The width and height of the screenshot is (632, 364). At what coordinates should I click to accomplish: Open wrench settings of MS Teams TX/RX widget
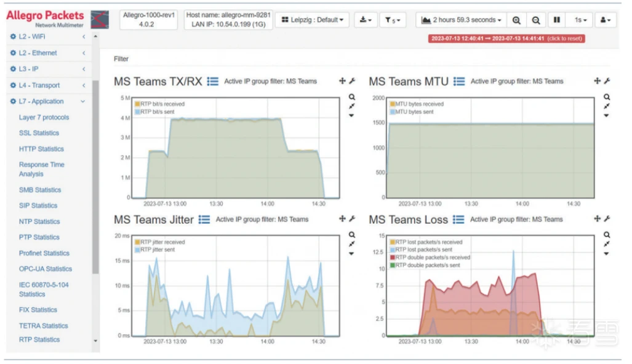(x=352, y=81)
